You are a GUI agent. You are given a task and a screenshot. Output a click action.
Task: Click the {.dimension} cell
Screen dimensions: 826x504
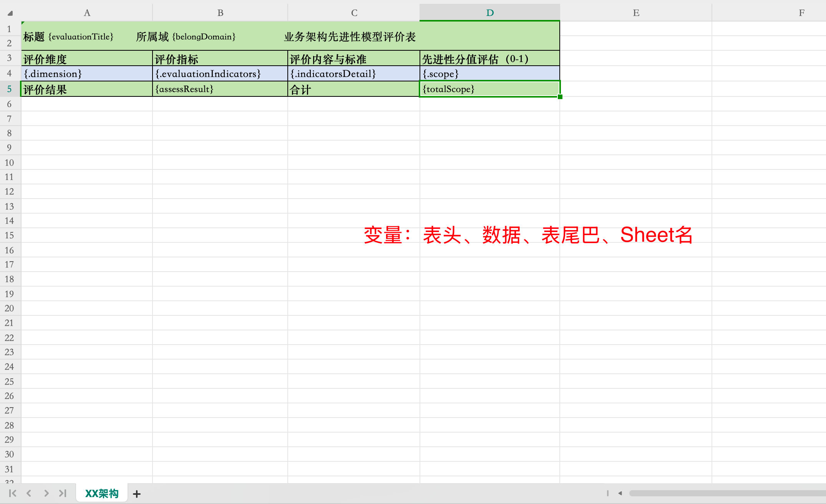pos(87,74)
